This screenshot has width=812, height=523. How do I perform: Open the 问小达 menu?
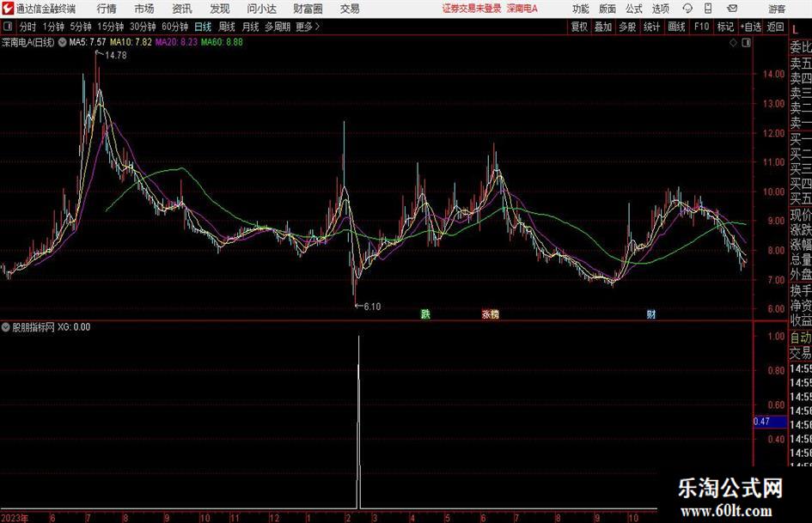[x=261, y=9]
